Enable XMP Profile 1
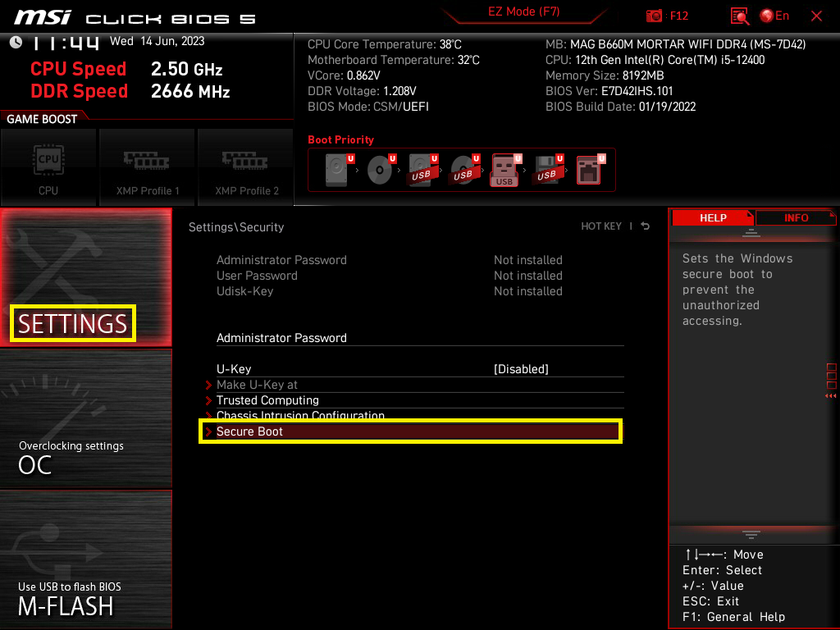 (147, 167)
